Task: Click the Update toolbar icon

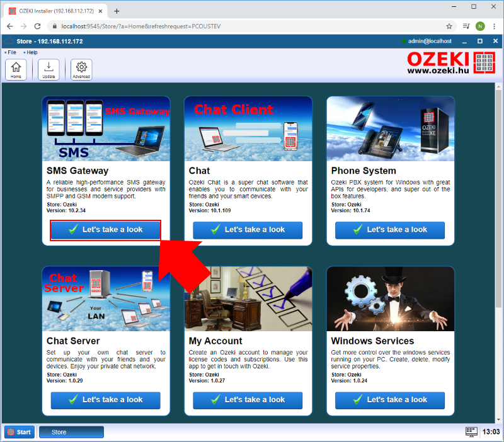Action: tap(49, 69)
